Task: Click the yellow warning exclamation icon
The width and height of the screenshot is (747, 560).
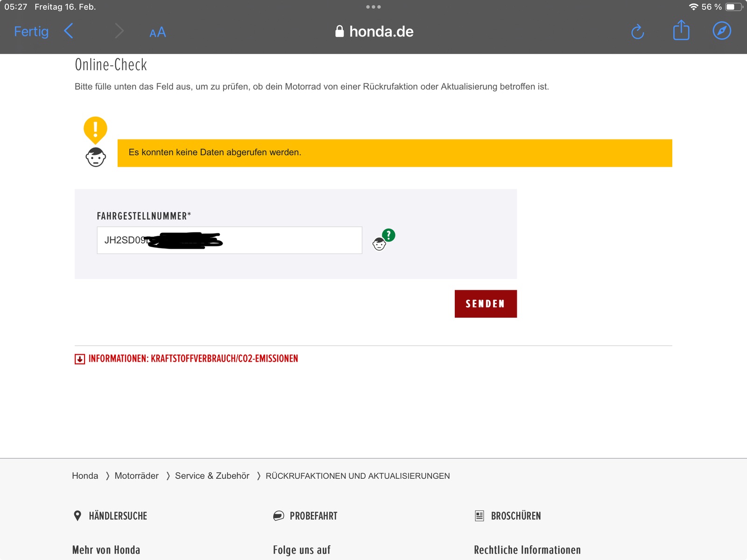Action: (x=95, y=129)
